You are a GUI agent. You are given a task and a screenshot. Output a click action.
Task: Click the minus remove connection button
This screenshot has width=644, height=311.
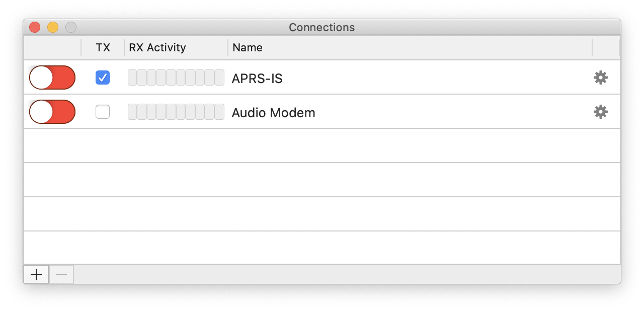click(61, 274)
